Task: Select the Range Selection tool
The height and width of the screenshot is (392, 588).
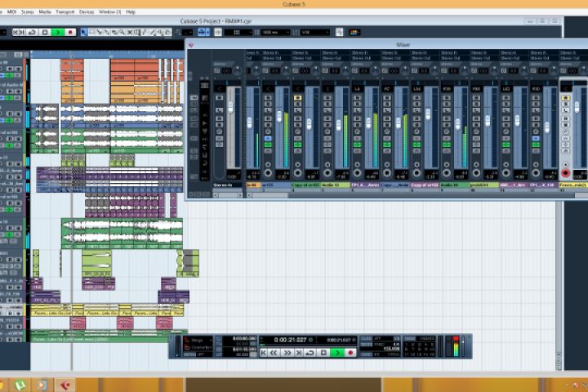Action: [91, 33]
